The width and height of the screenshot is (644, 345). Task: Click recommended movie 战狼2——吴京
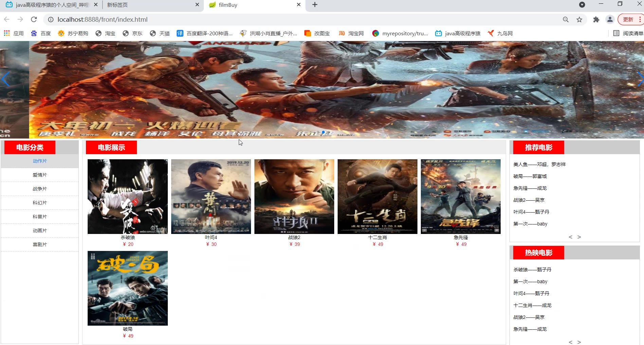coord(529,200)
